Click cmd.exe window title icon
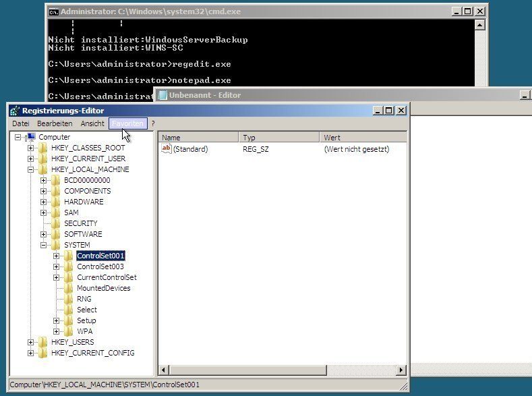Viewport: 532px width, 396px height. 54,12
